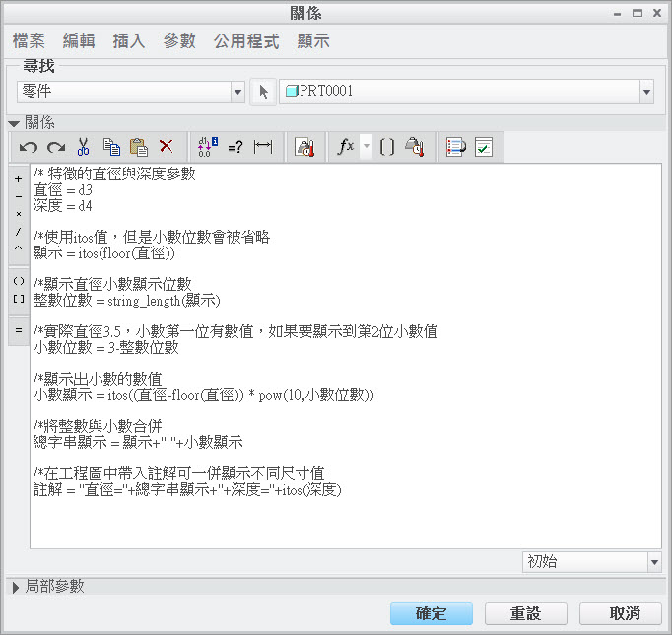Insert parentheses from side panel
The width and height of the screenshot is (672, 635).
click(x=19, y=281)
